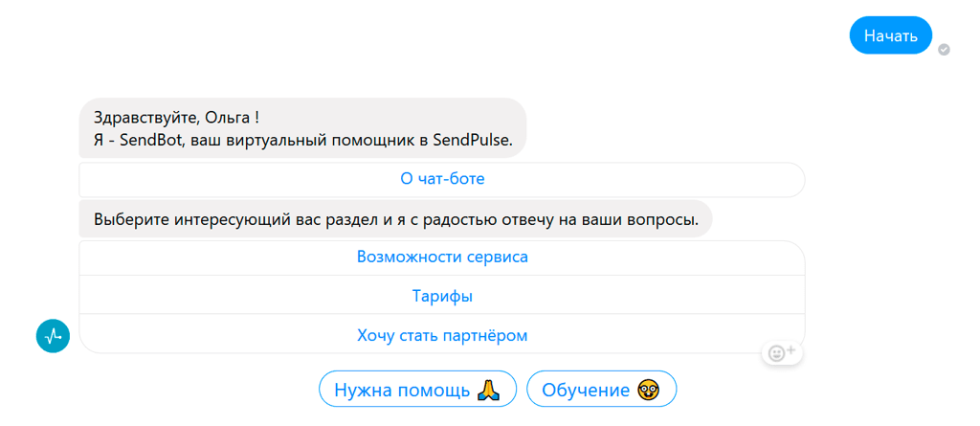The height and width of the screenshot is (426, 980).
Task: Click the praying hands emoji
Action: point(488,390)
